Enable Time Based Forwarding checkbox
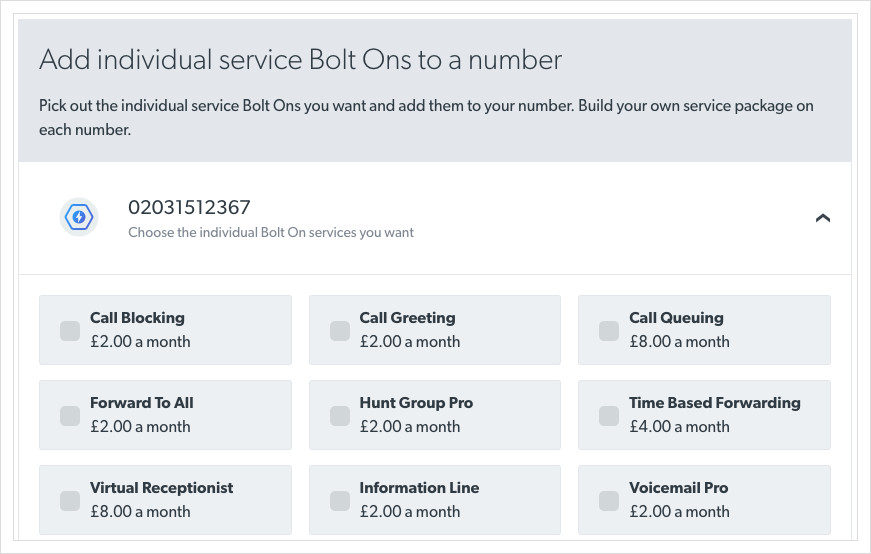 coord(608,415)
